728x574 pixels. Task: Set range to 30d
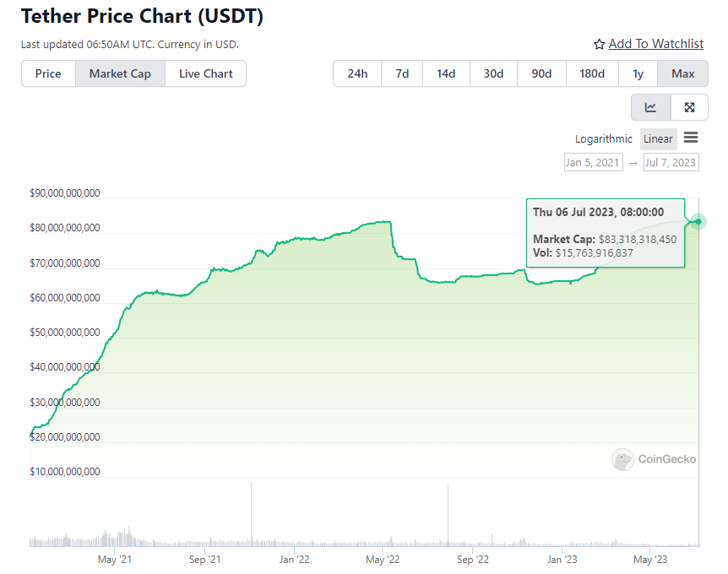tap(493, 73)
